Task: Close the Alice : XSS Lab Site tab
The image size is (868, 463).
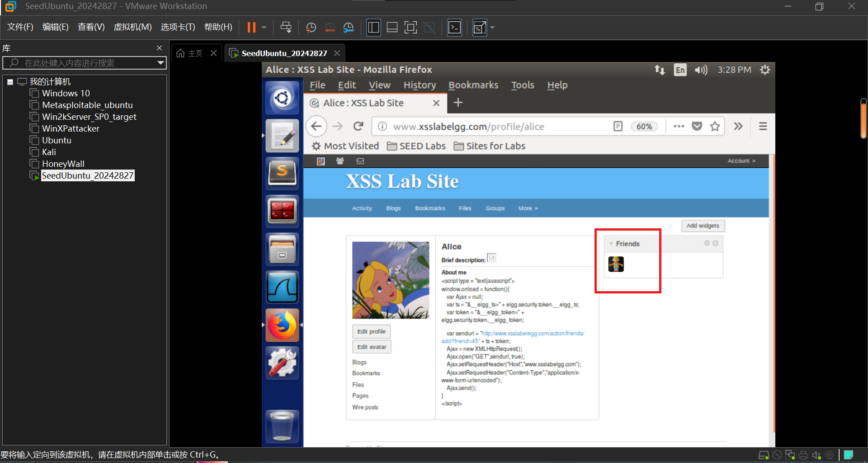Action: pos(436,103)
